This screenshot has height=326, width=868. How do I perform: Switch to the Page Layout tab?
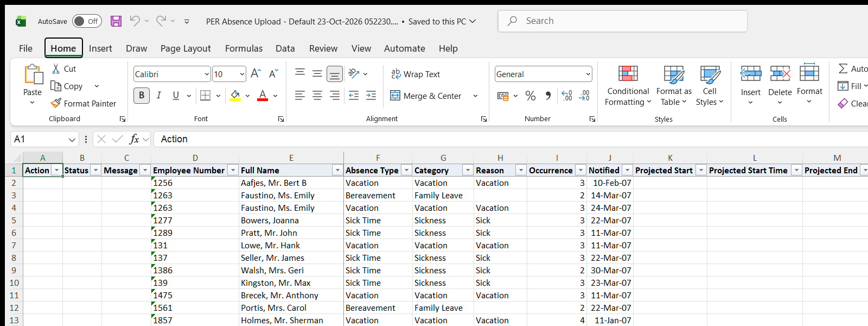(x=186, y=48)
